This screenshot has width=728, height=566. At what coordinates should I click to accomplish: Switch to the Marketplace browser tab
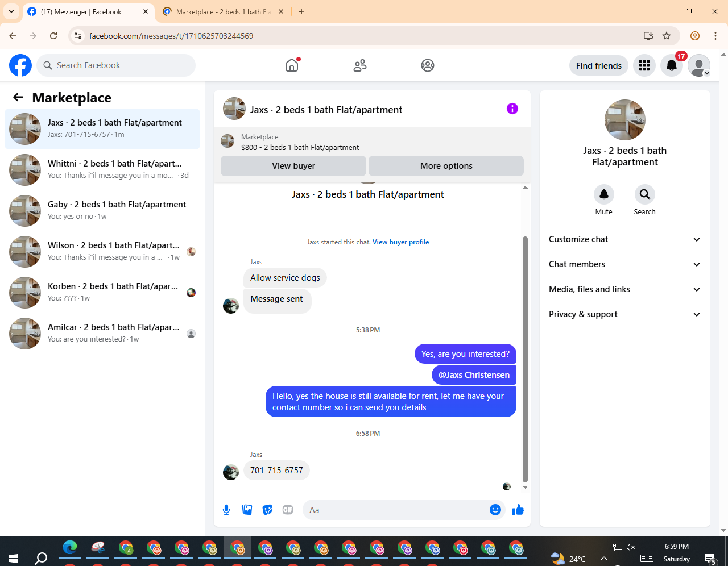point(223,11)
